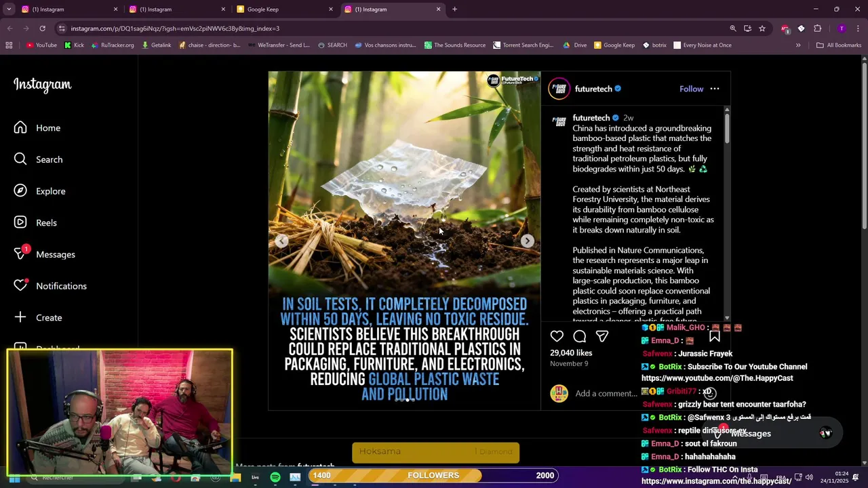Open the Chrome three-dot menu
Viewport: 868px width, 488px height.
click(x=859, y=28)
